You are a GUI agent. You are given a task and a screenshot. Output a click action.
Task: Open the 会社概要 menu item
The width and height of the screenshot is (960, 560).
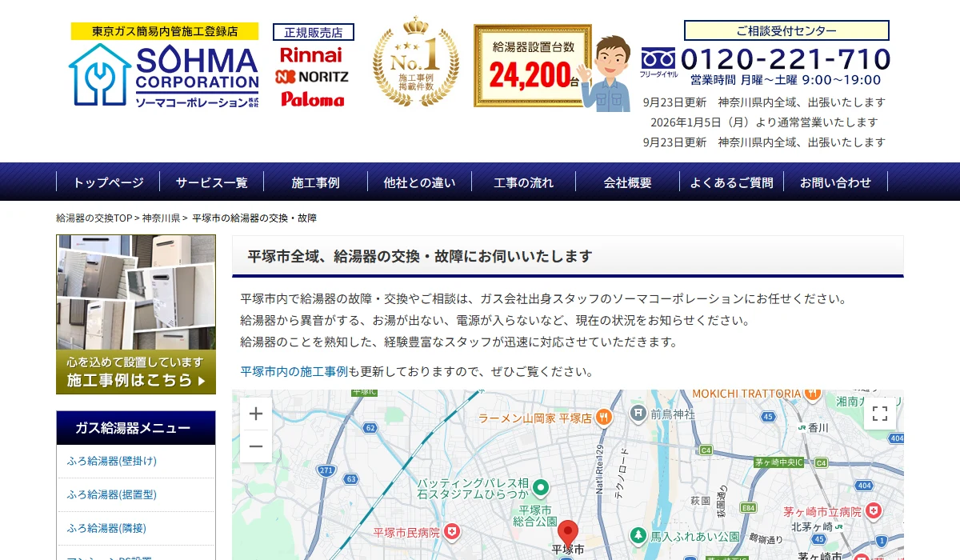click(x=628, y=182)
